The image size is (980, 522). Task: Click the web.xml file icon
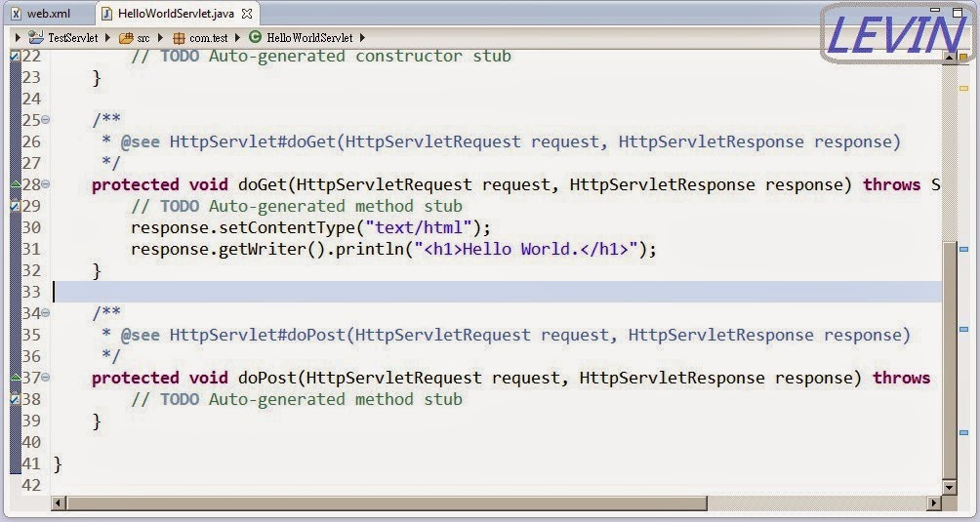tap(17, 13)
